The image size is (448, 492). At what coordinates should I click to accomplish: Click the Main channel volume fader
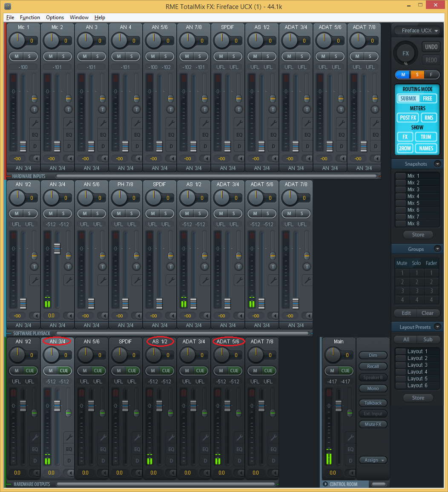pyautogui.click(x=338, y=406)
